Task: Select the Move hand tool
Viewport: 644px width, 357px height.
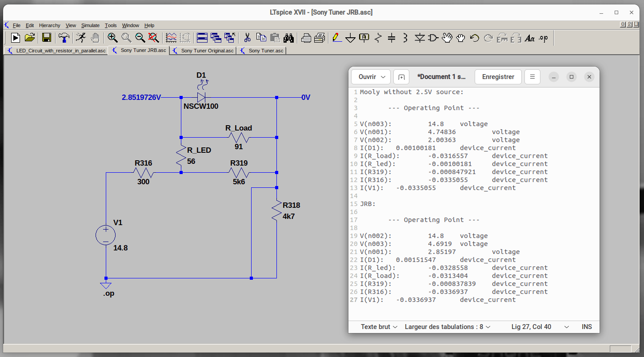Action: (447, 38)
